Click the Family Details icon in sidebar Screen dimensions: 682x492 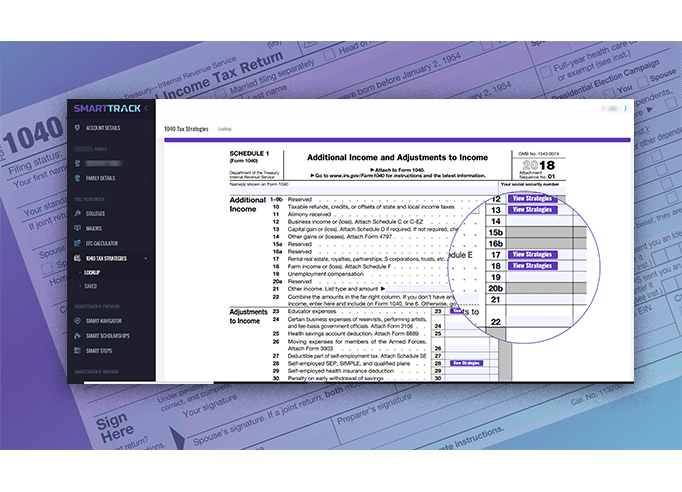click(78, 178)
